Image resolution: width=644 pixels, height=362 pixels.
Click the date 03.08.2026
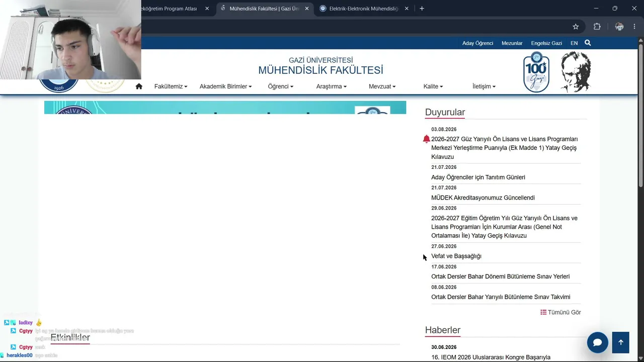click(444, 130)
